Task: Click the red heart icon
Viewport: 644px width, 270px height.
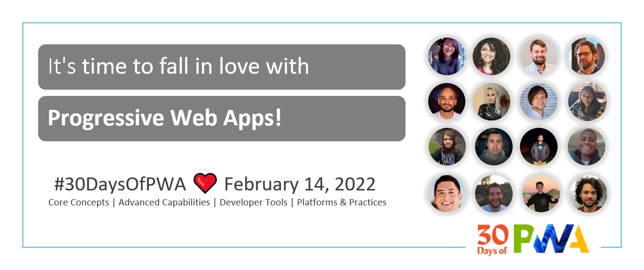Action: tap(205, 184)
